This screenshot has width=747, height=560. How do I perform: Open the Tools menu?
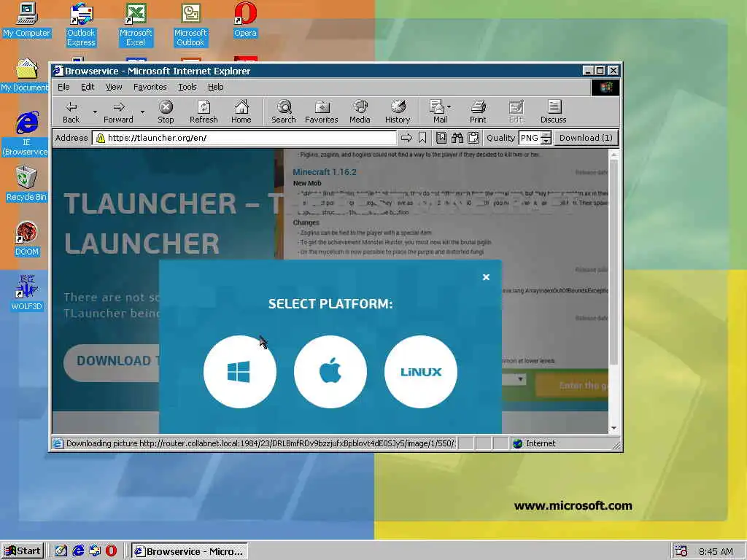click(x=187, y=87)
